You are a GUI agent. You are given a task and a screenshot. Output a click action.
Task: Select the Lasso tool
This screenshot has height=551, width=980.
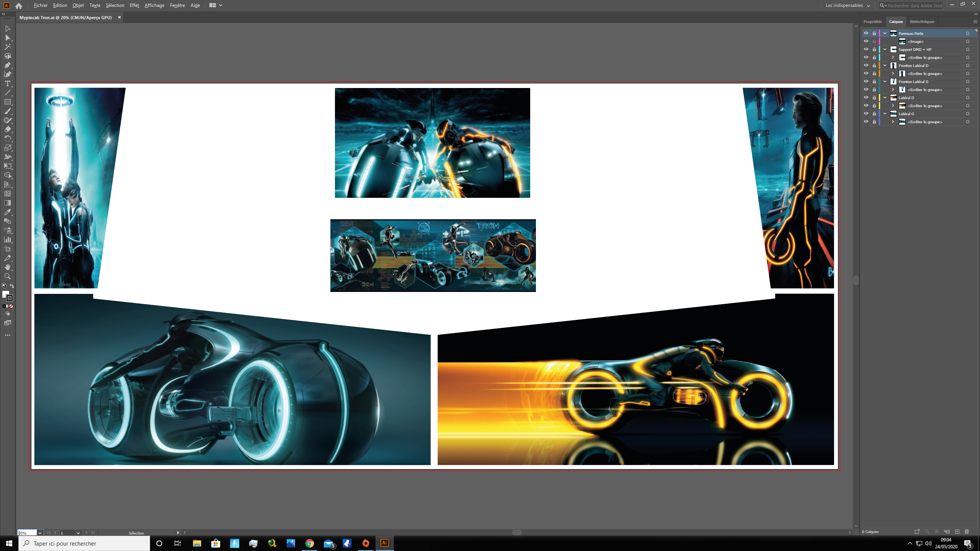pyautogui.click(x=7, y=56)
